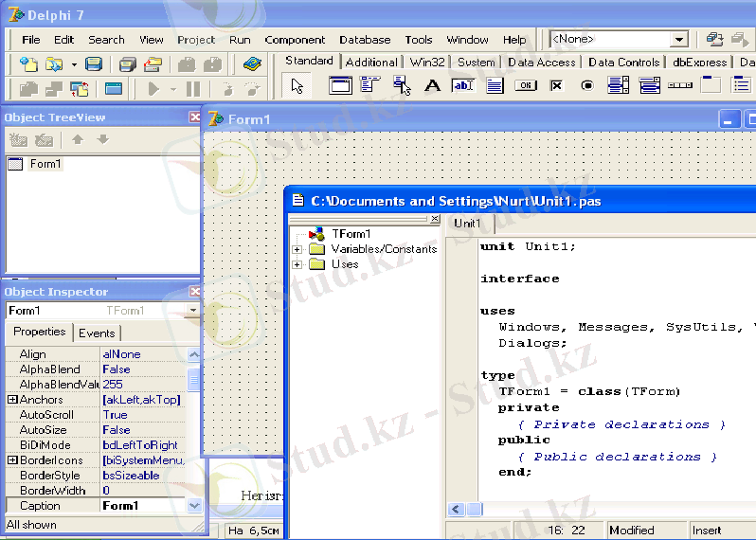Screen dimensions: 756x540
Task: Select the RadioButton component in the palette
Action: [x=587, y=86]
